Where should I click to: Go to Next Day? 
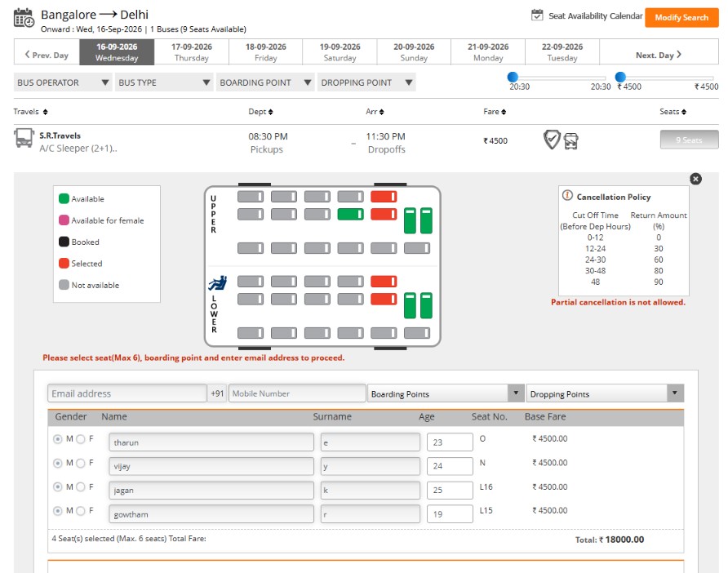pos(659,55)
